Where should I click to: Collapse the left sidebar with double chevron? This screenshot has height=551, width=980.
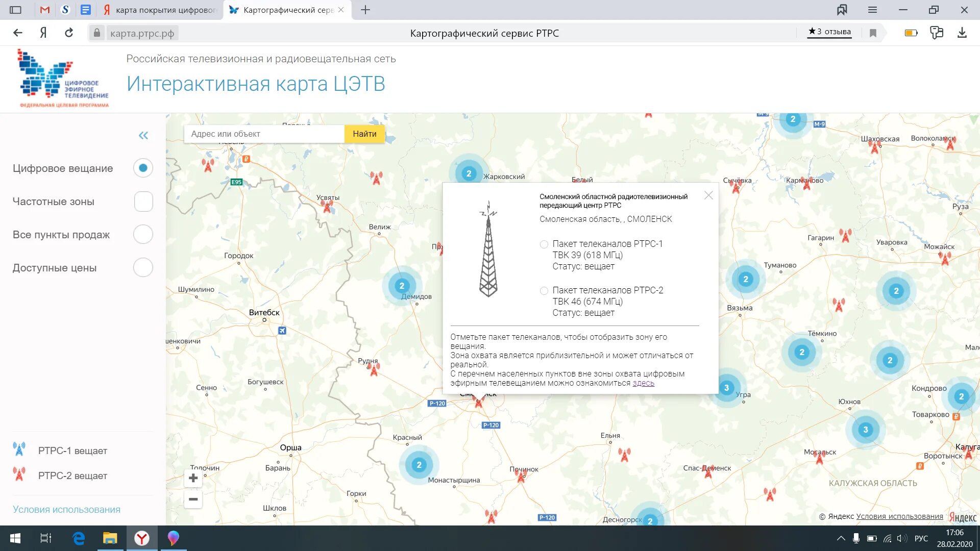point(143,135)
